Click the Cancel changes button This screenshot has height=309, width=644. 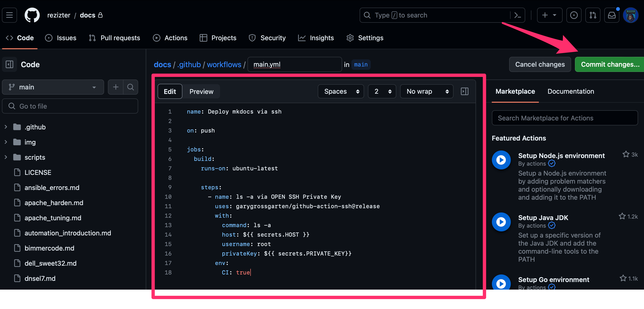tap(540, 65)
